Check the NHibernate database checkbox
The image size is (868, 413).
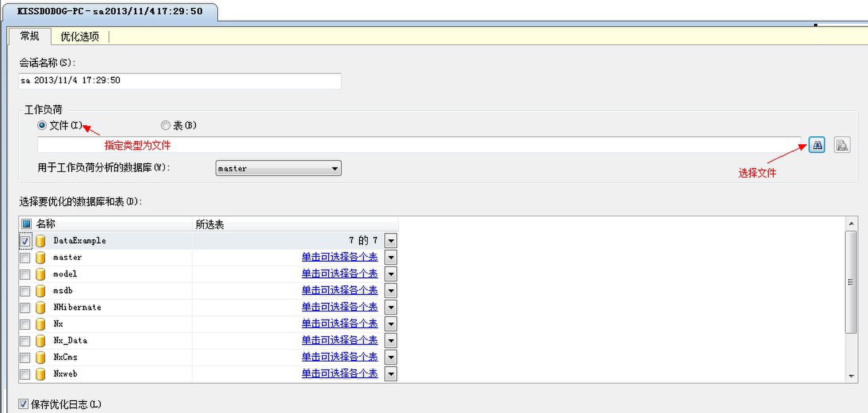click(x=25, y=308)
